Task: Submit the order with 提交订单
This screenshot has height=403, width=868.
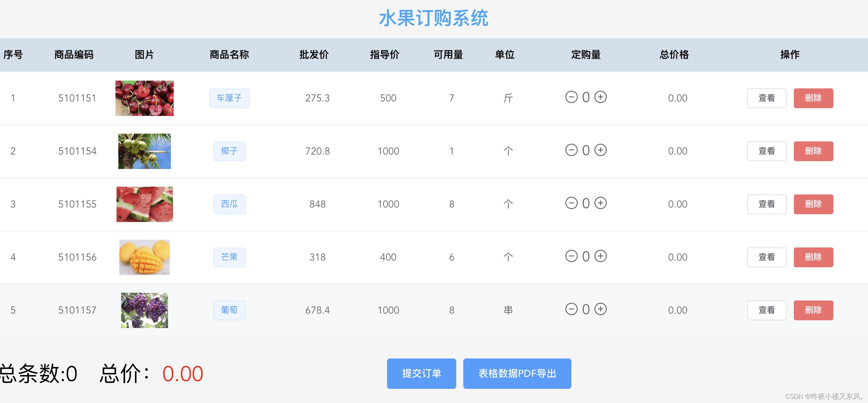Action: click(x=421, y=373)
